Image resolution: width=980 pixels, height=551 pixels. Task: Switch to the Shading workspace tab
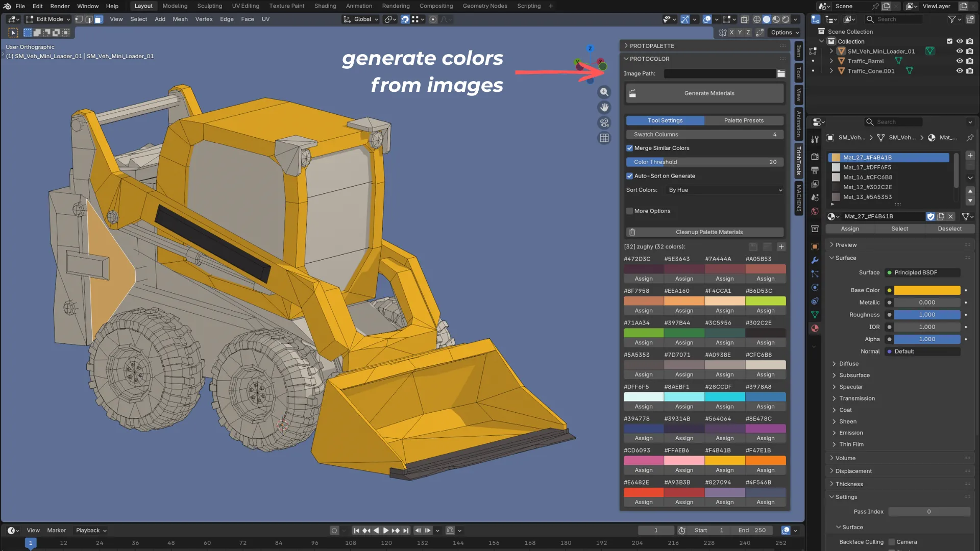pos(325,6)
